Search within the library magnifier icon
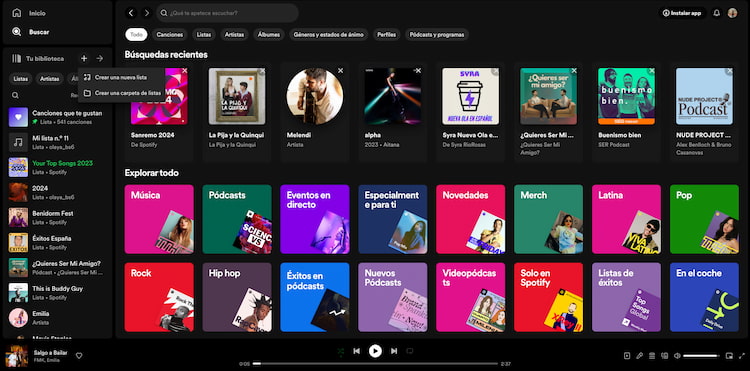 (x=15, y=95)
